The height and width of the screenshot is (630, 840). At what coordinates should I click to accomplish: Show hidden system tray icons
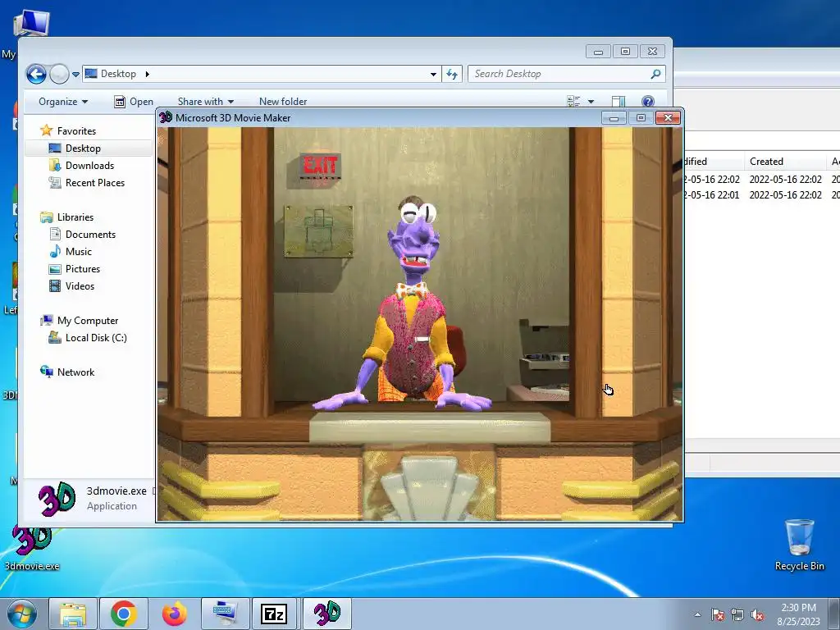tap(697, 614)
